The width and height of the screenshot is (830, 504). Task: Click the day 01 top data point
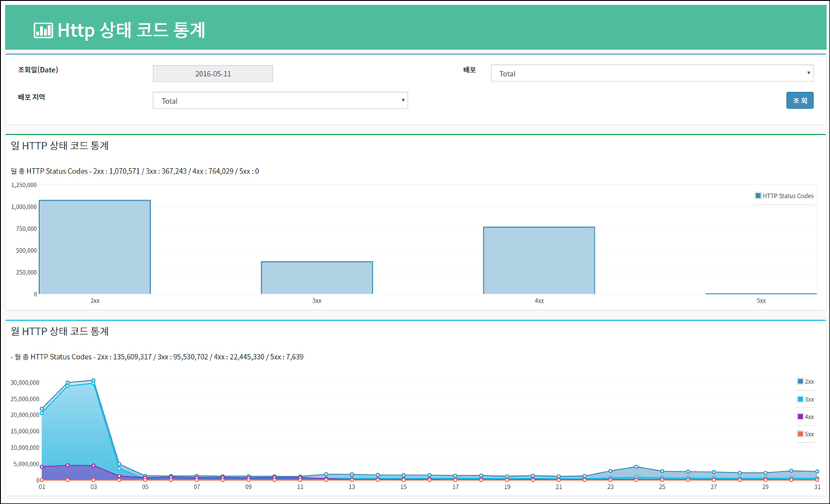click(x=42, y=409)
